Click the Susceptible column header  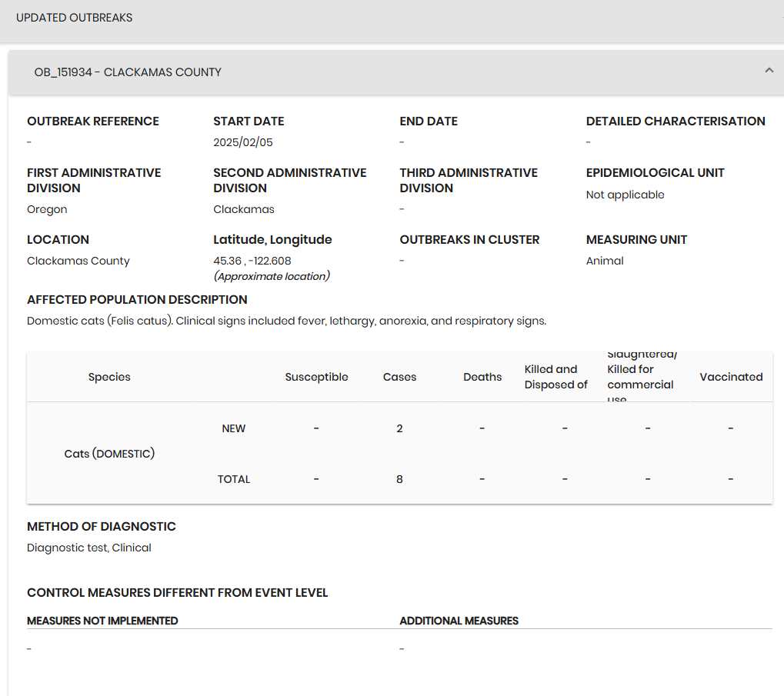[x=316, y=377]
